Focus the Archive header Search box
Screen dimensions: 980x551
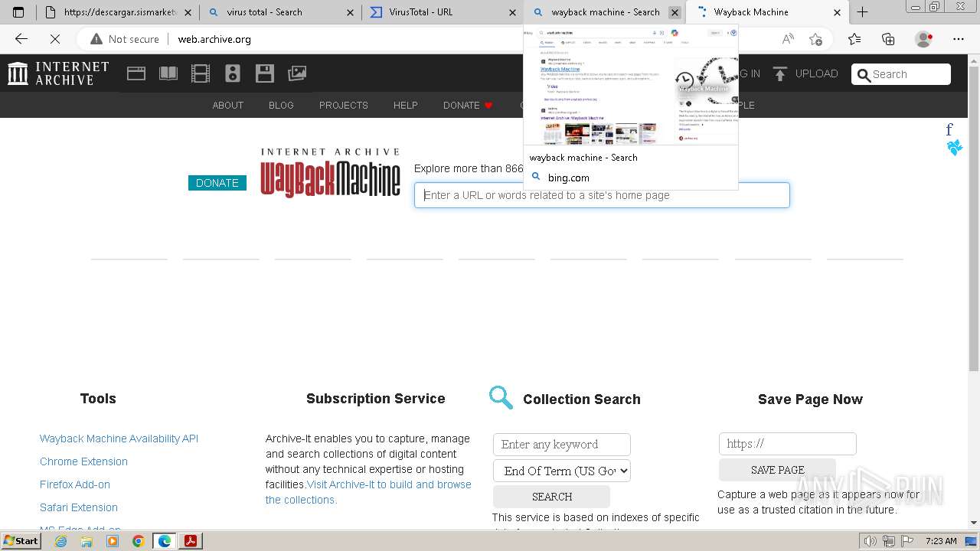point(901,74)
